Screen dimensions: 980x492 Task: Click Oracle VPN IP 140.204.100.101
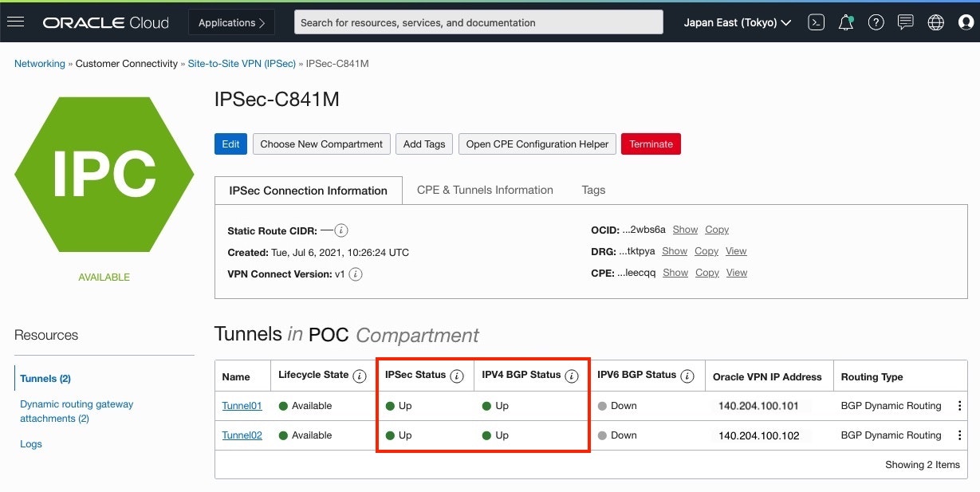[758, 406]
